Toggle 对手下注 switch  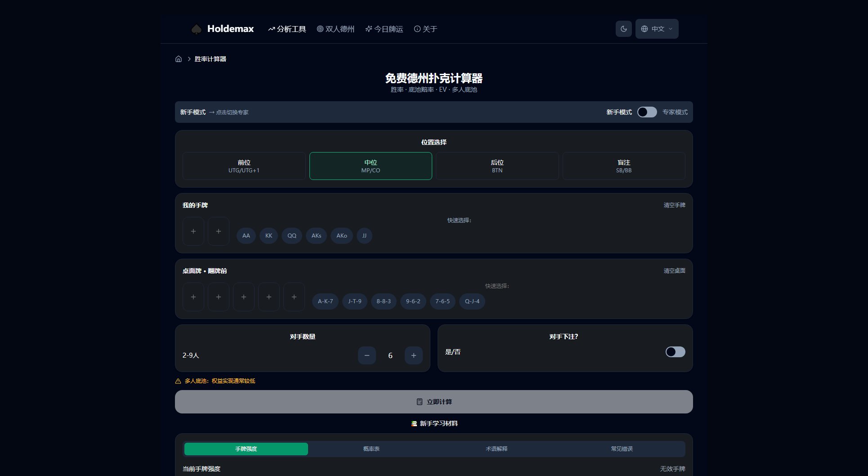(676, 352)
